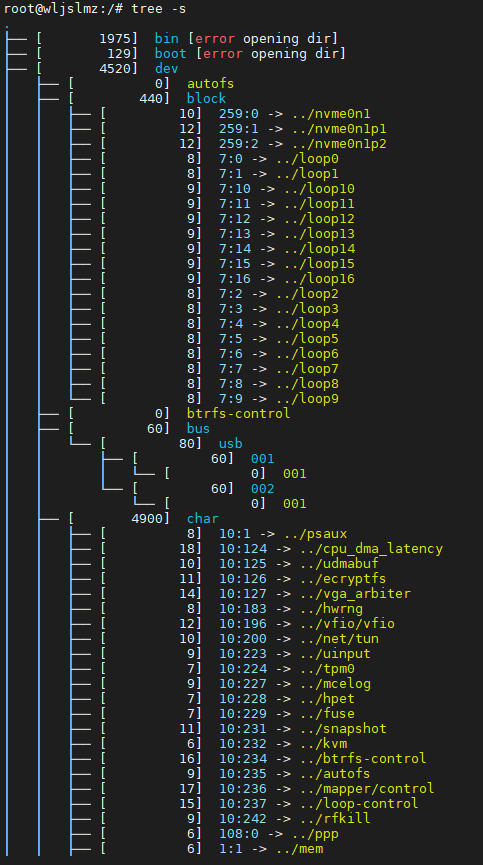The height and width of the screenshot is (865, 483).
Task: Select the 7:16 -> ../loop16 line
Action: pyautogui.click(x=287, y=279)
